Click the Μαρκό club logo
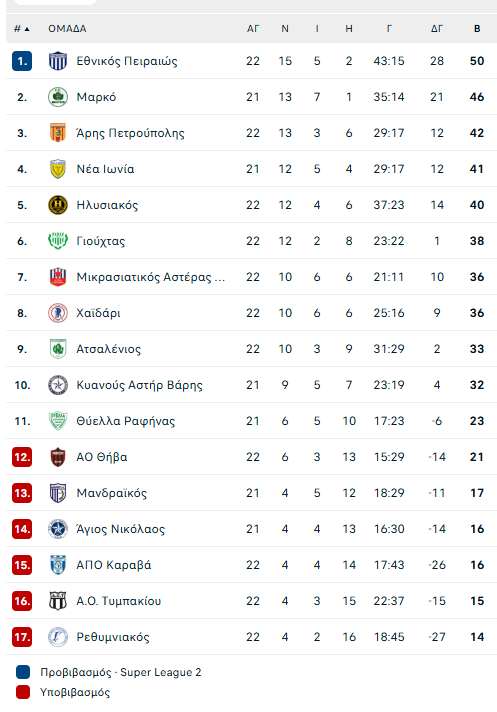The image size is (497, 712). click(58, 97)
